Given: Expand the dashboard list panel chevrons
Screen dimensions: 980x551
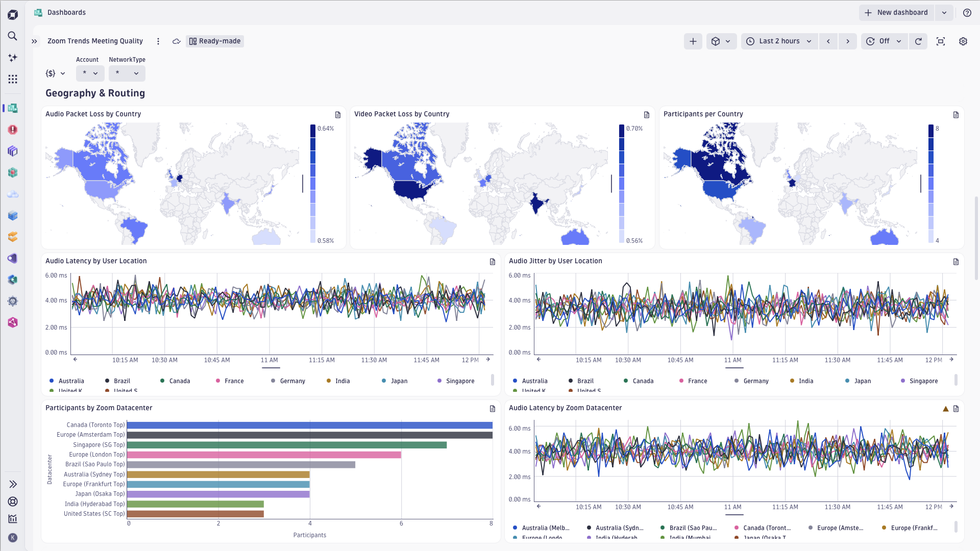Looking at the screenshot, I should coord(34,41).
